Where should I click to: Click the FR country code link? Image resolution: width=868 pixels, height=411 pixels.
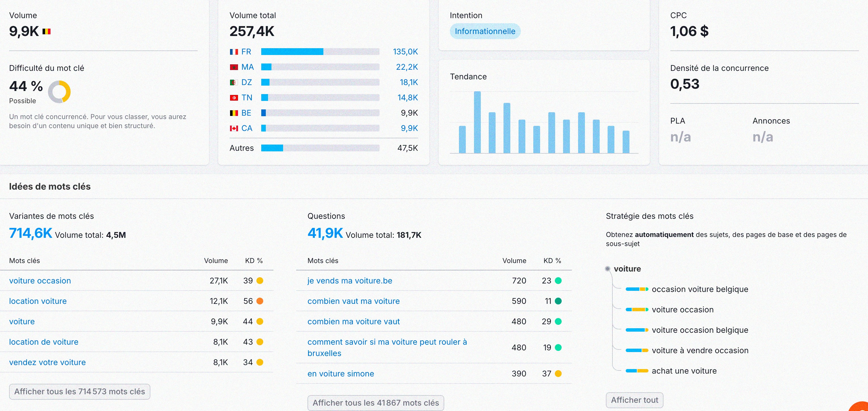tap(246, 52)
